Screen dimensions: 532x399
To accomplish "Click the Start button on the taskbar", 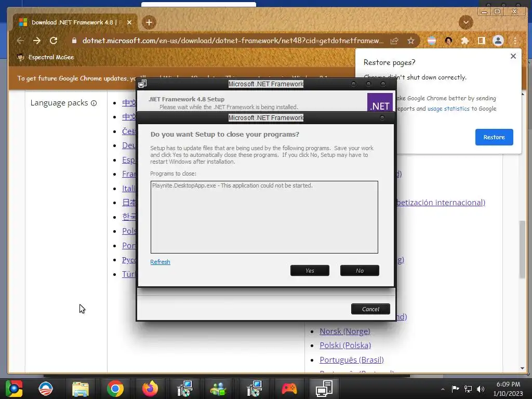I will 14,389.
